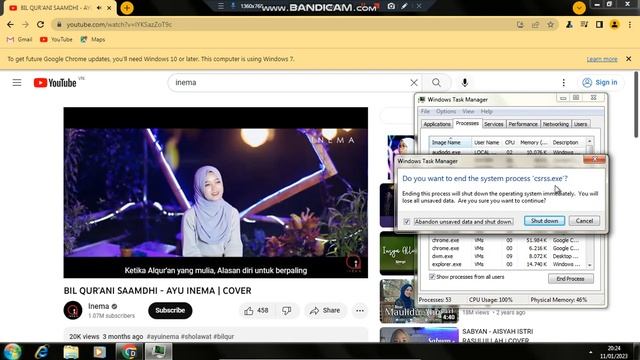Toggle Show processes from all users
Image resolution: width=640 pixels, height=360 pixels.
point(432,277)
